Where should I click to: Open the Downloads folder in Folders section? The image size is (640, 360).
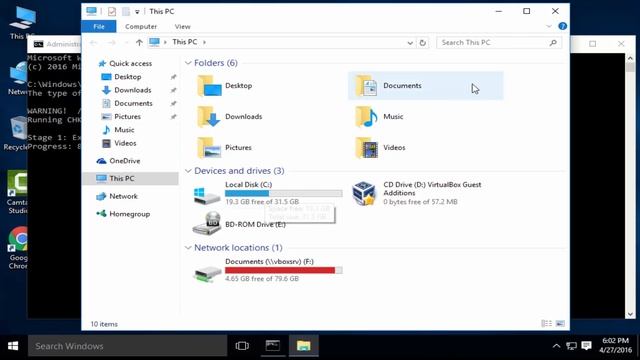pyautogui.click(x=229, y=117)
